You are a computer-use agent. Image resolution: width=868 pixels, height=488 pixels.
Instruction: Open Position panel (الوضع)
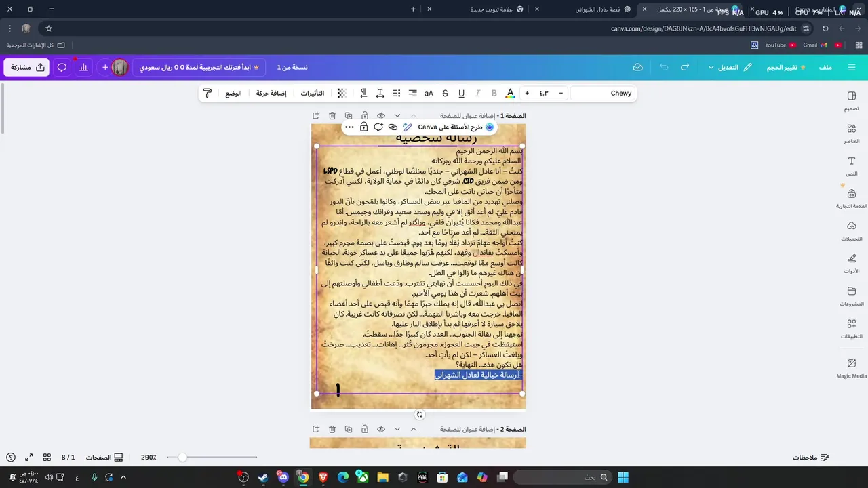click(233, 93)
